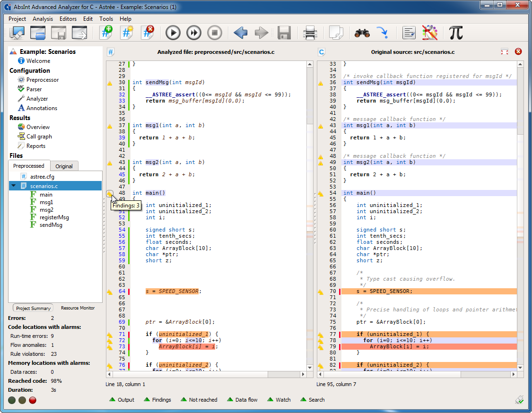This screenshot has height=413, width=532.
Task: Click the new file icon with yellow star
Action: click(127, 33)
